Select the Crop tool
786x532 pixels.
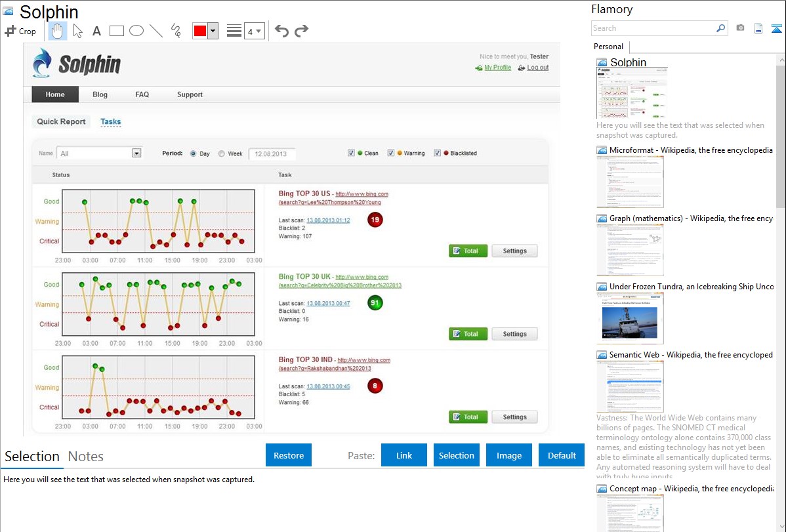(x=20, y=31)
